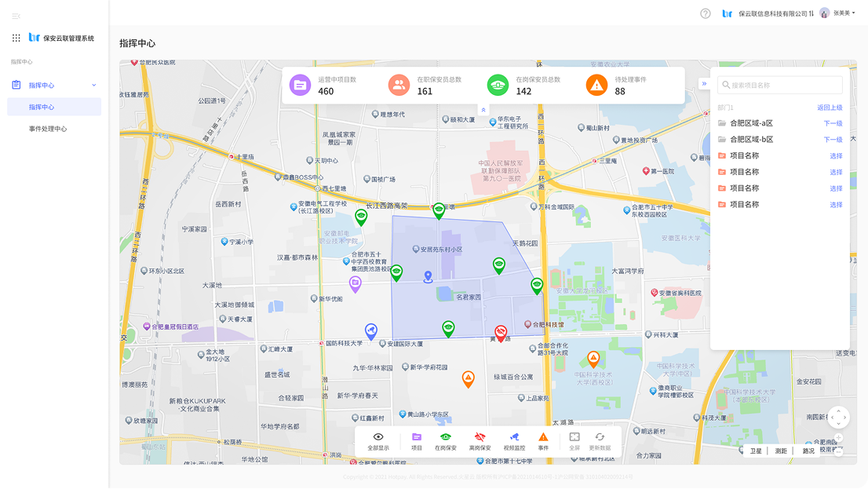Collapse the project panel with double arrow

(704, 84)
